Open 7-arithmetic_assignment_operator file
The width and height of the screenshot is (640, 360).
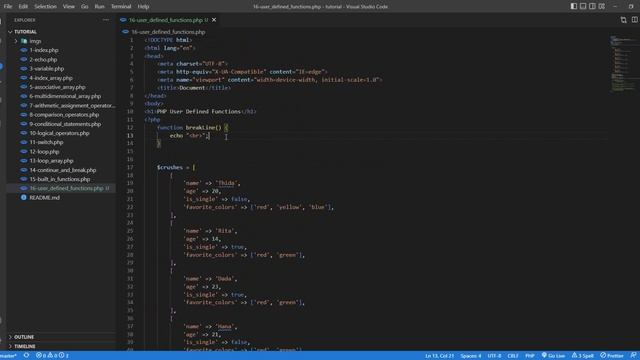[73, 105]
